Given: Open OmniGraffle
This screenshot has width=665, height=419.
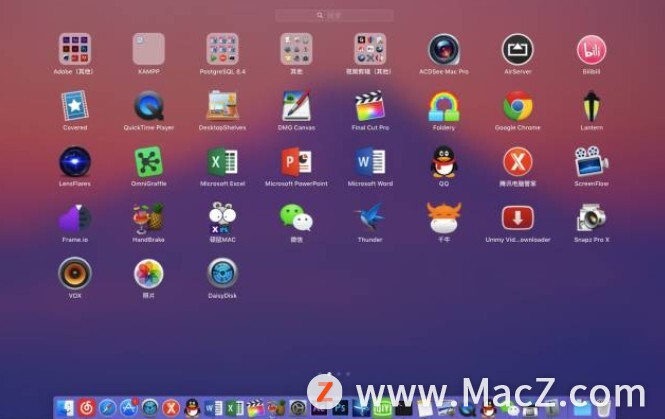Looking at the screenshot, I should 148,162.
